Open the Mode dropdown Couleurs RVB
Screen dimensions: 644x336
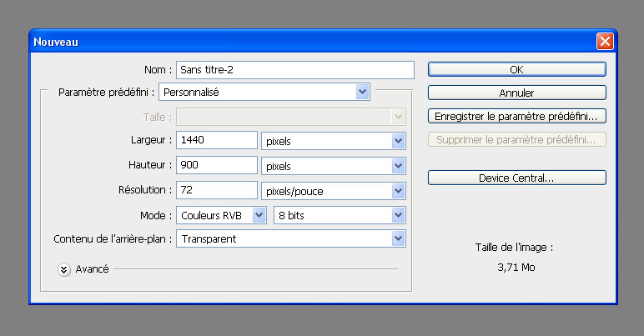221,215
